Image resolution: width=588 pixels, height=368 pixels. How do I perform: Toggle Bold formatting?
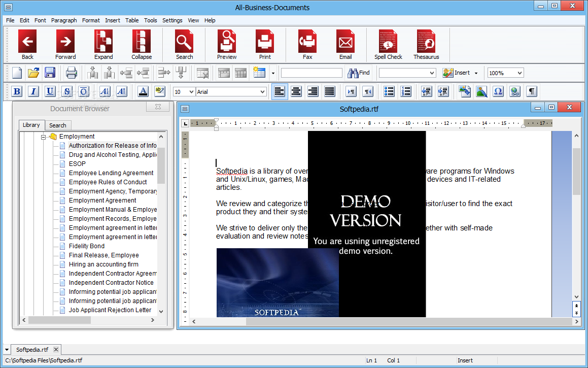tap(17, 91)
